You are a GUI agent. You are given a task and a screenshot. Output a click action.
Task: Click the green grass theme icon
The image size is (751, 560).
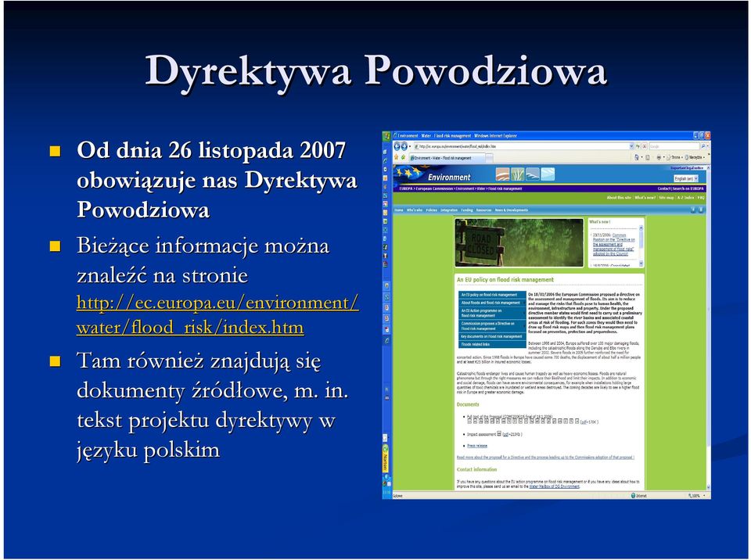(x=518, y=174)
